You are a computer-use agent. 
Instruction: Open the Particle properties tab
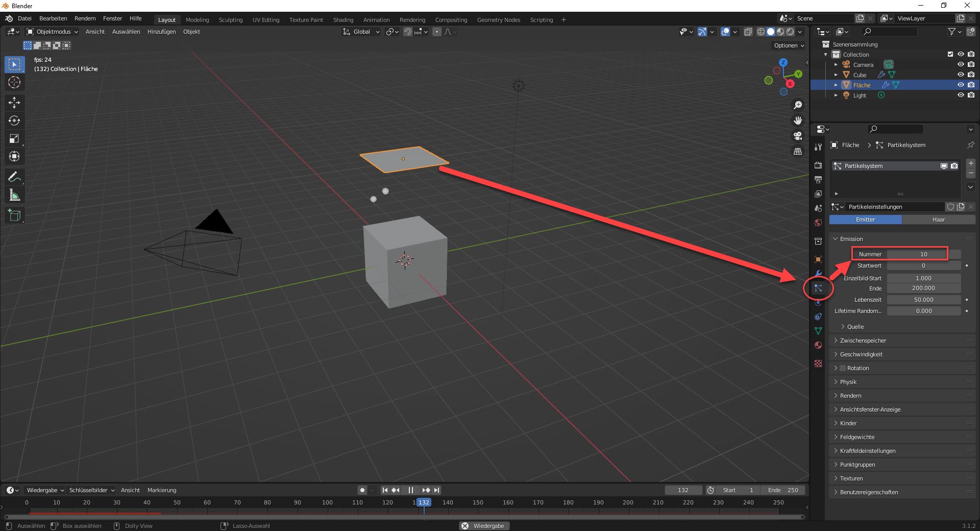tap(818, 288)
